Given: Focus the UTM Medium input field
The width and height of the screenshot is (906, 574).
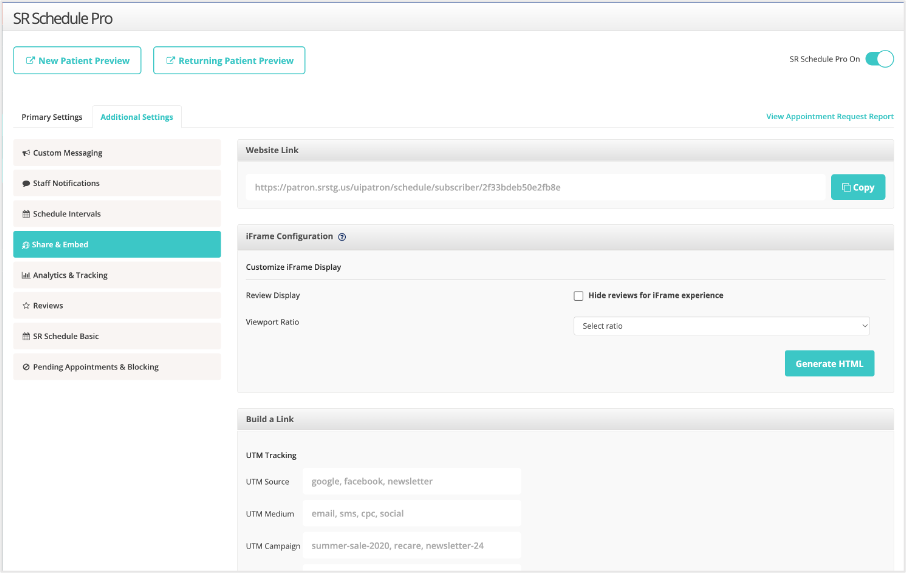Looking at the screenshot, I should tap(411, 514).
